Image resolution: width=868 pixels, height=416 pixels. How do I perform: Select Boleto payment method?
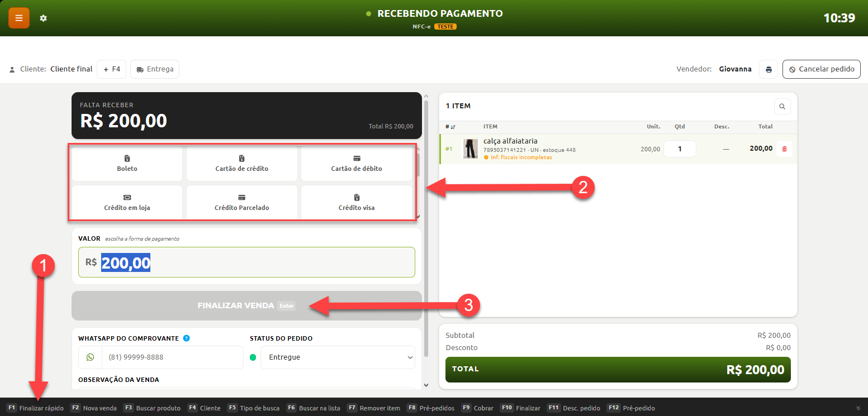pos(127,164)
